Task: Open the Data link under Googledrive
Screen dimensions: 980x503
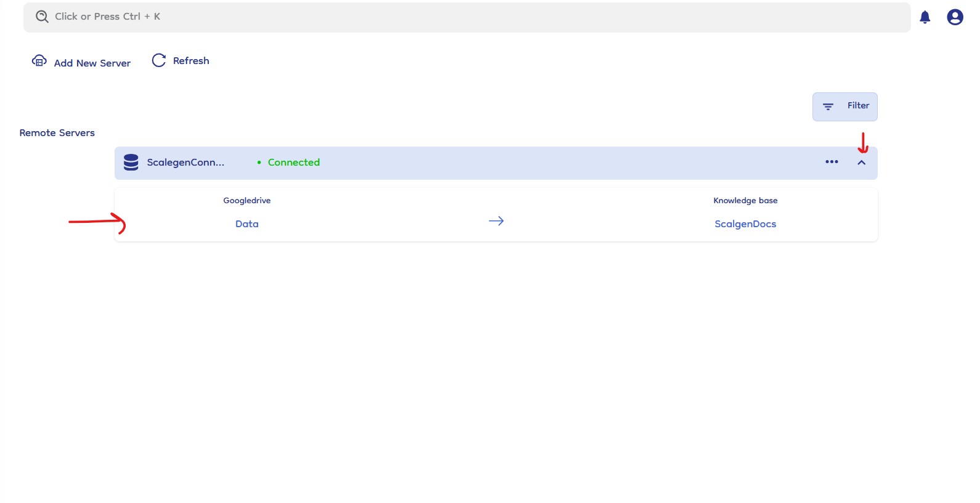Action: click(x=246, y=224)
